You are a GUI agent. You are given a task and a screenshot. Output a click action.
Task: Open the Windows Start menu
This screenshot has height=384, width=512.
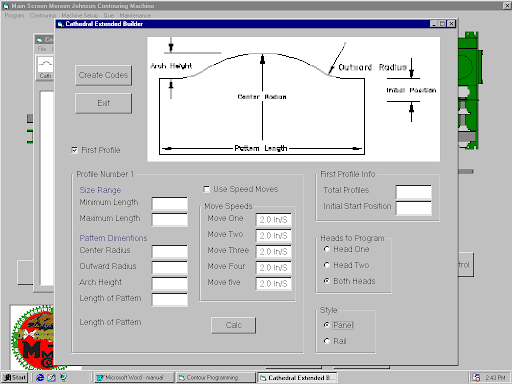coord(15,378)
